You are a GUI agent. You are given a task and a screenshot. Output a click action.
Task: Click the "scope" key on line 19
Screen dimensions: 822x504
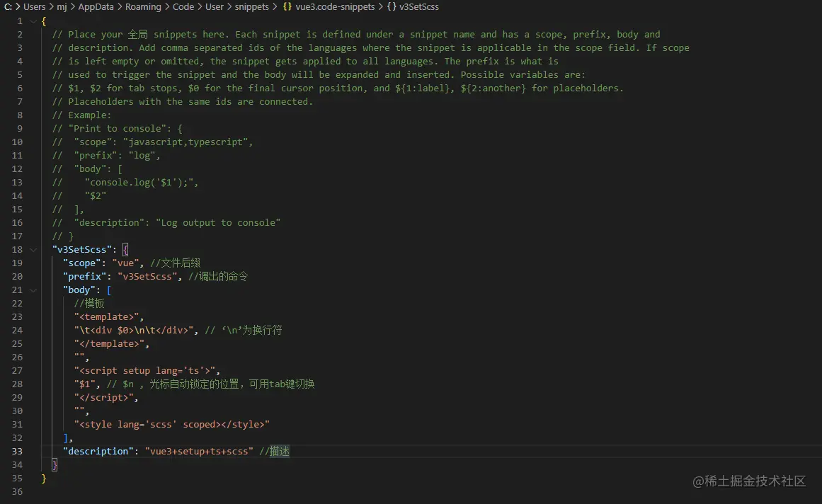point(82,263)
